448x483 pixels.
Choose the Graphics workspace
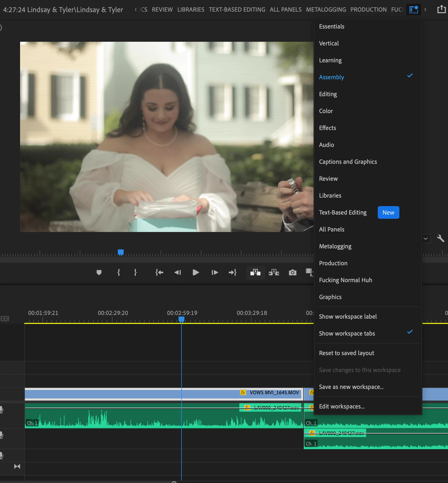click(368, 297)
